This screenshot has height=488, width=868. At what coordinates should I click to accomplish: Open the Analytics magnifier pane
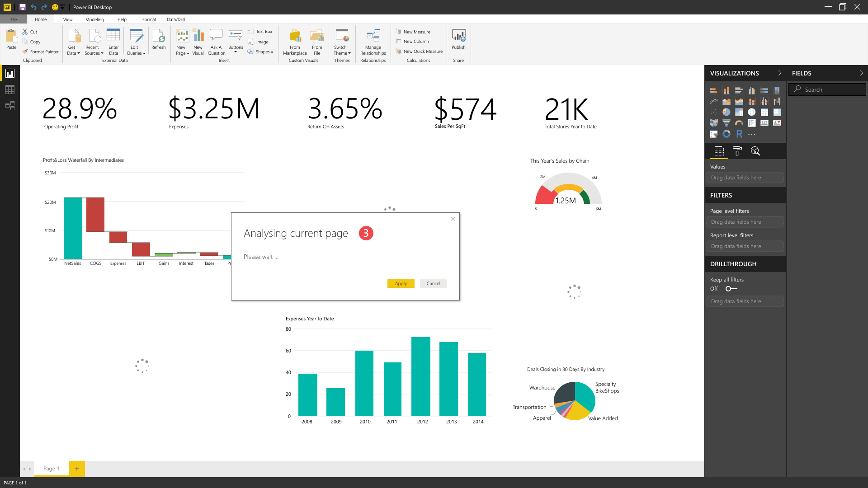tap(755, 151)
